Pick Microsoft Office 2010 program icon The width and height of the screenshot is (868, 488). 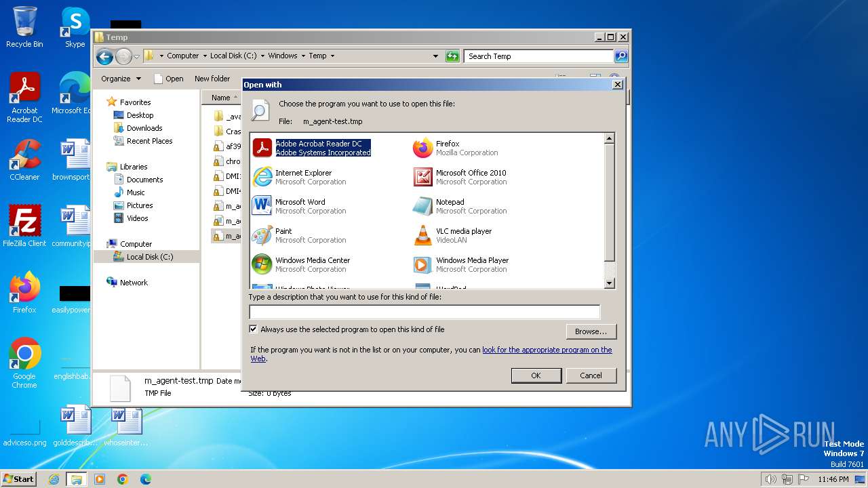point(422,177)
